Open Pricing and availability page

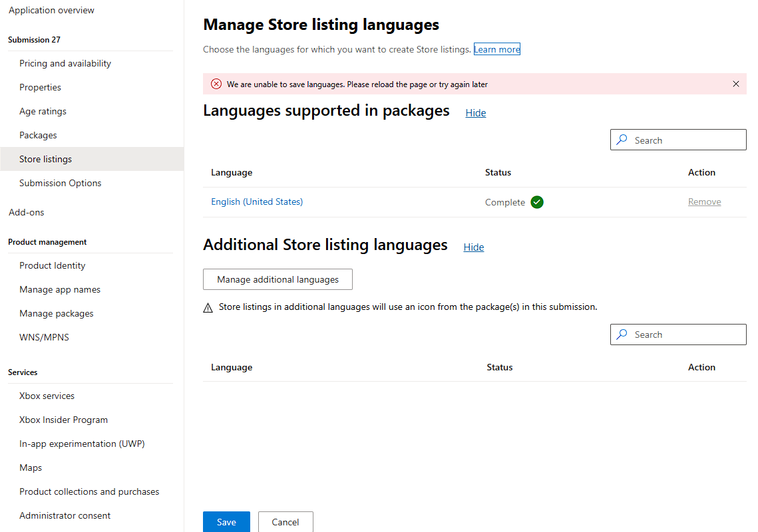click(x=65, y=63)
